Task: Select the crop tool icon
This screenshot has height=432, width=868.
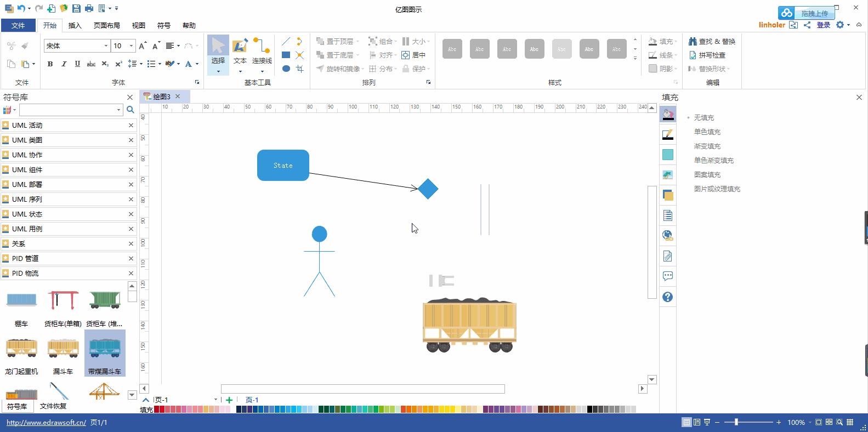Action: (299, 69)
